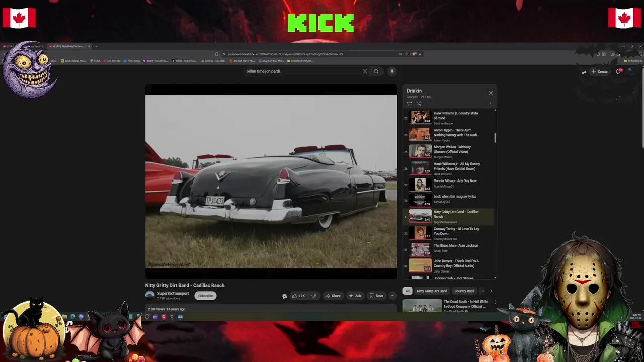Open SuperSixTransport channel avatar
This screenshot has width=644, height=362.
(x=150, y=295)
